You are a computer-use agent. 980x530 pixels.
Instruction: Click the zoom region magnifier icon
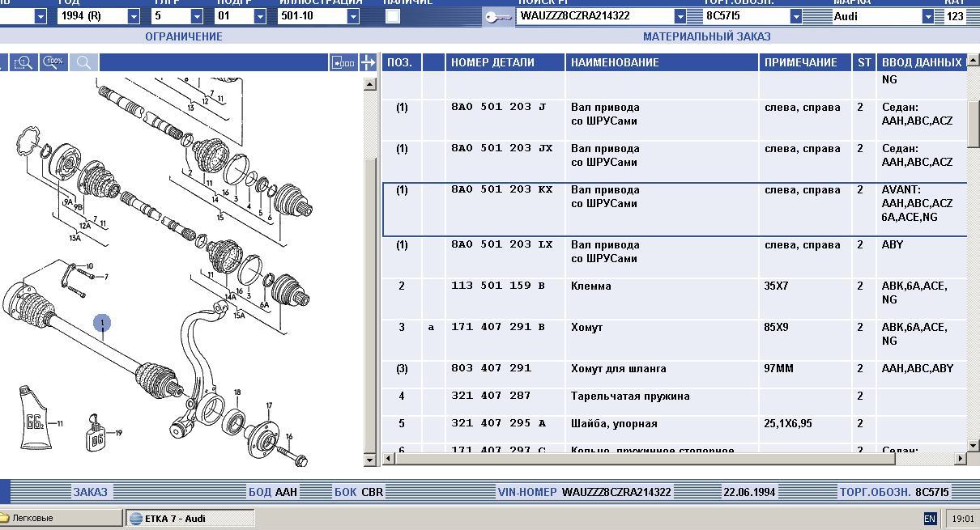point(23,62)
